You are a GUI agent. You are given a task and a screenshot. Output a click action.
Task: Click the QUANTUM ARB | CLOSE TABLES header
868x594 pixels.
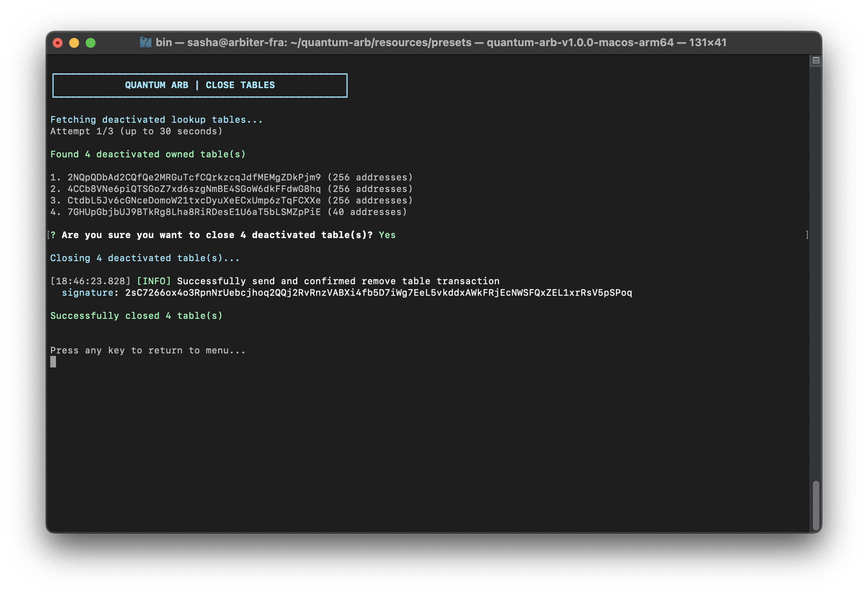(200, 85)
